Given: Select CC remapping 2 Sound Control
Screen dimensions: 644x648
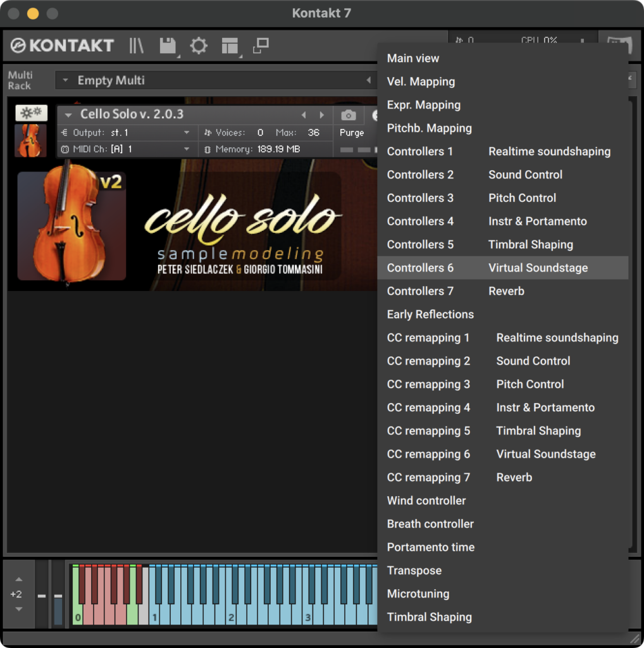Looking at the screenshot, I should tap(503, 361).
